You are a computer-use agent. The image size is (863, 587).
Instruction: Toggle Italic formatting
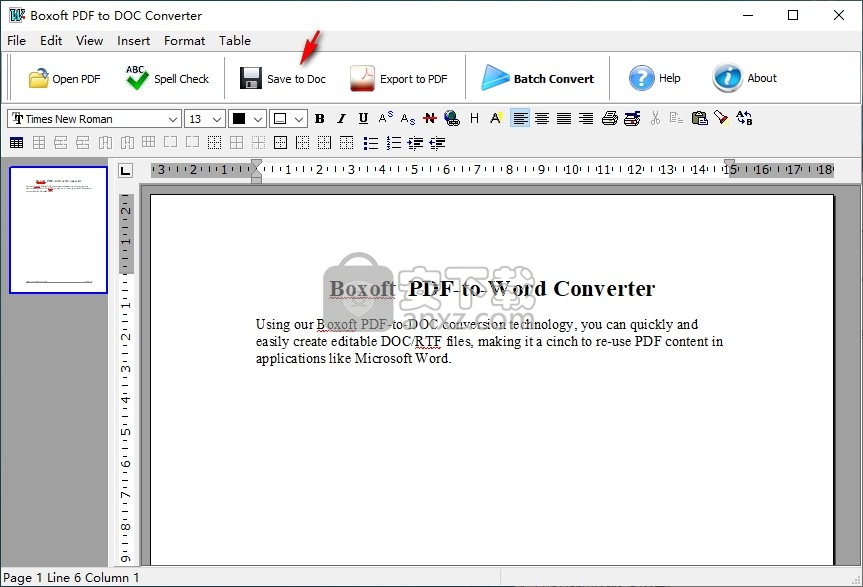pos(341,119)
